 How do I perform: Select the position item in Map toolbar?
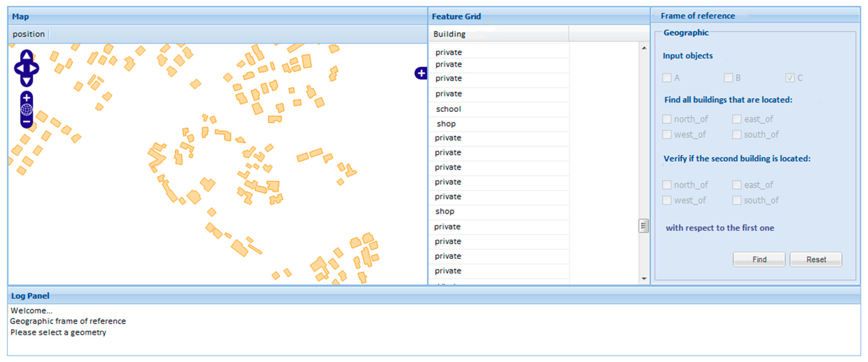tap(29, 34)
